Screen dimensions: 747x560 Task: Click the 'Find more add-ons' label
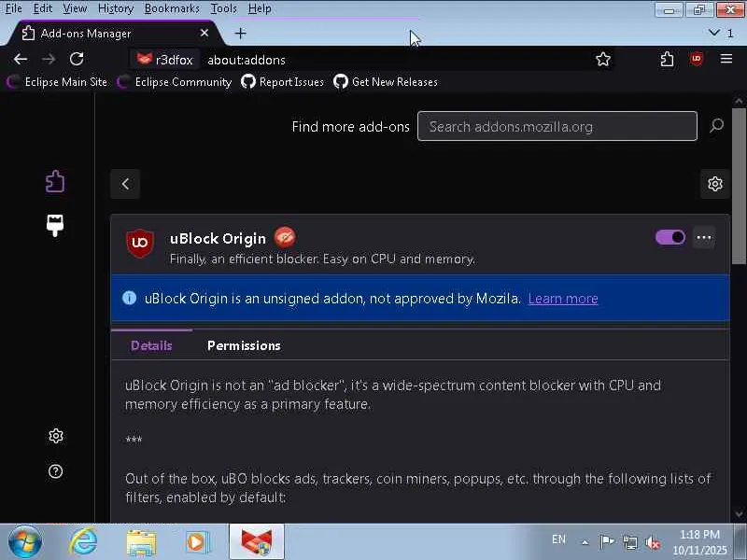[351, 127]
